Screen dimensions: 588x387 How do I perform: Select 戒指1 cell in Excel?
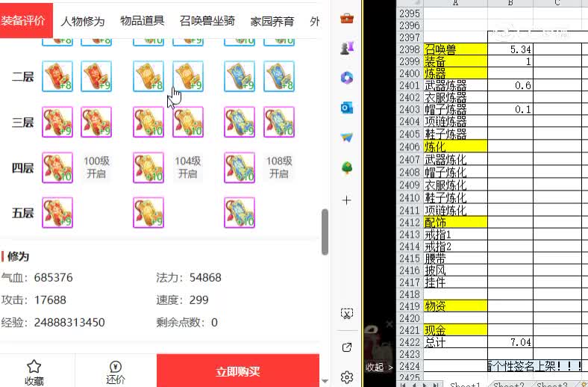pyautogui.click(x=456, y=235)
